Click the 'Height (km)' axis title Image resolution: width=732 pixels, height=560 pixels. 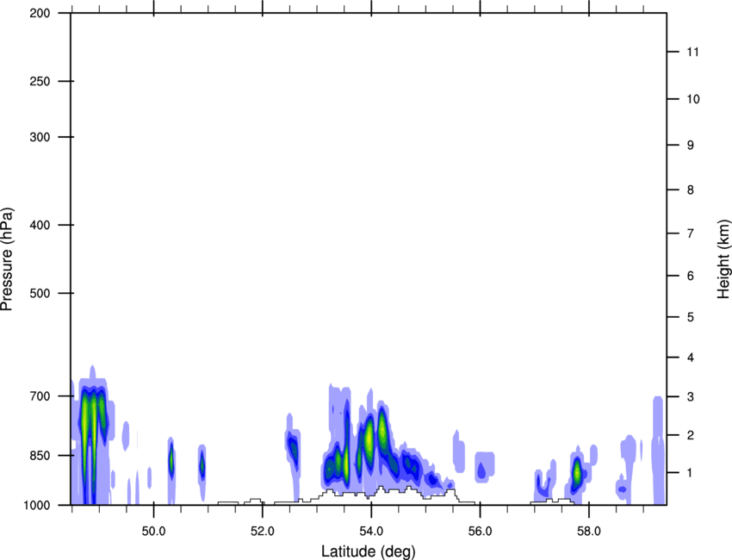click(723, 258)
